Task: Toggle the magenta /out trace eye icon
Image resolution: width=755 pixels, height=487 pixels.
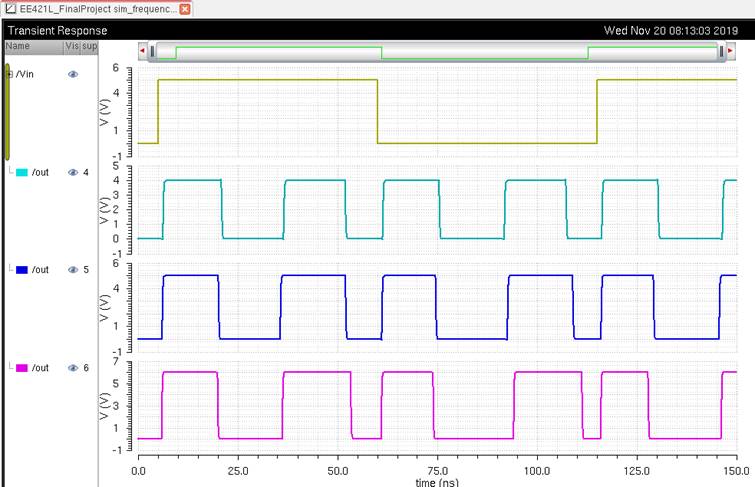Action: [x=73, y=368]
